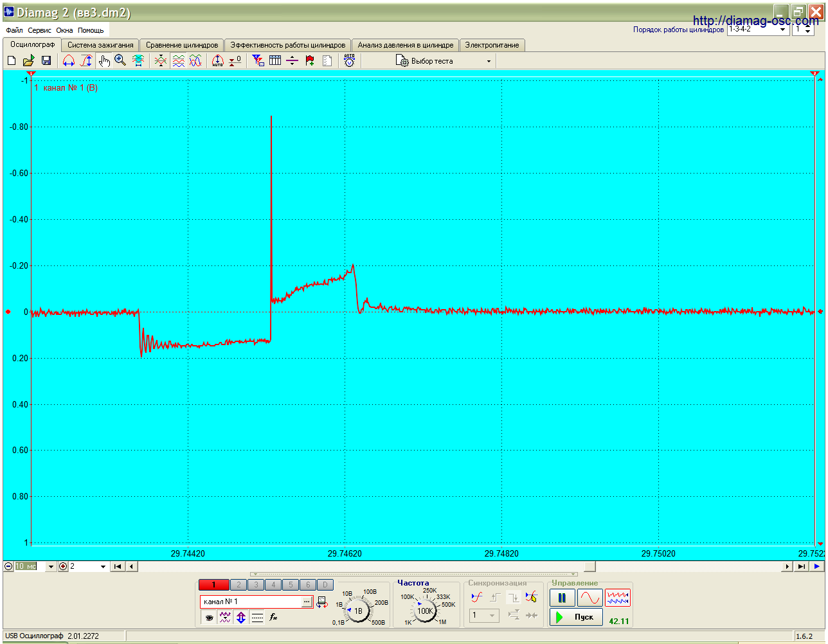The image size is (828, 644).
Task: Open the Помощь menu
Action: (91, 30)
